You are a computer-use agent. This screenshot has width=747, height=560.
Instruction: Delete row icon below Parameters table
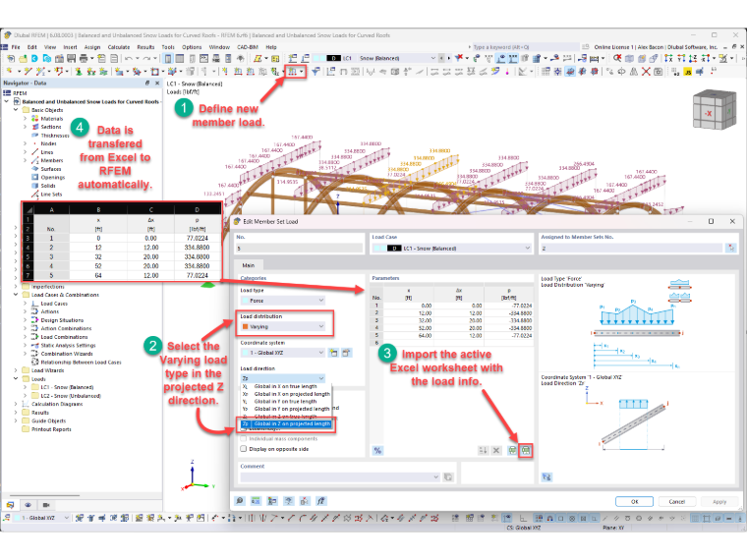coord(496,450)
